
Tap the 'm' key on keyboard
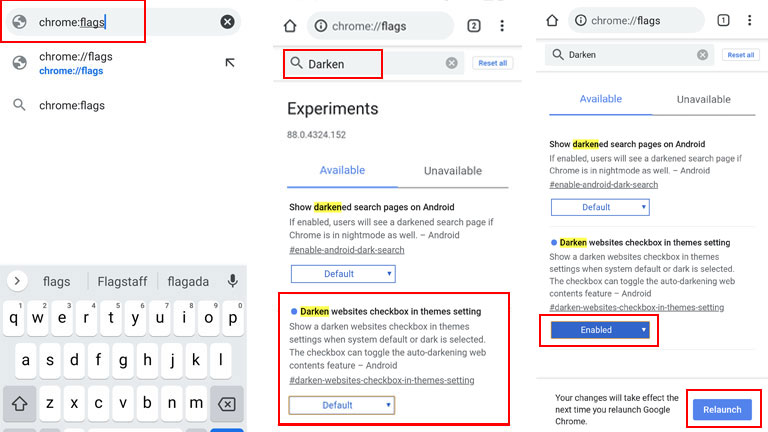coord(196,404)
